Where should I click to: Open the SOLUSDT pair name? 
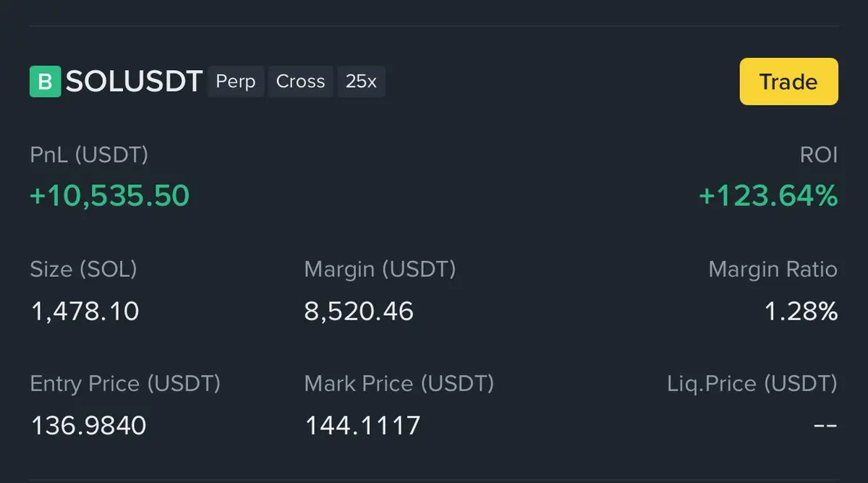click(134, 82)
